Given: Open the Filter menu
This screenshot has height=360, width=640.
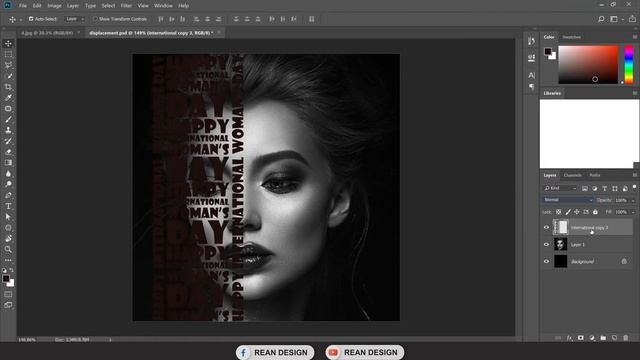Looking at the screenshot, I should tap(126, 6).
